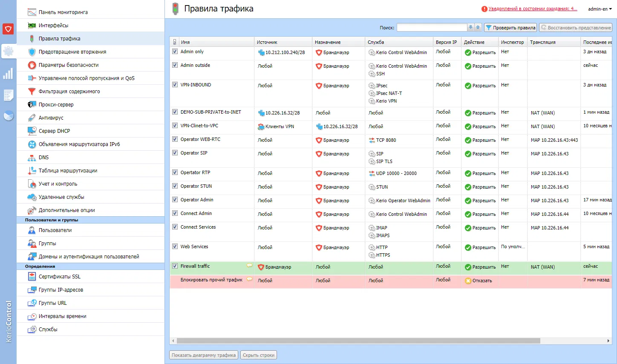Image resolution: width=617 pixels, height=364 pixels.
Task: Click Показать диаграмму трафика button
Action: [204, 355]
